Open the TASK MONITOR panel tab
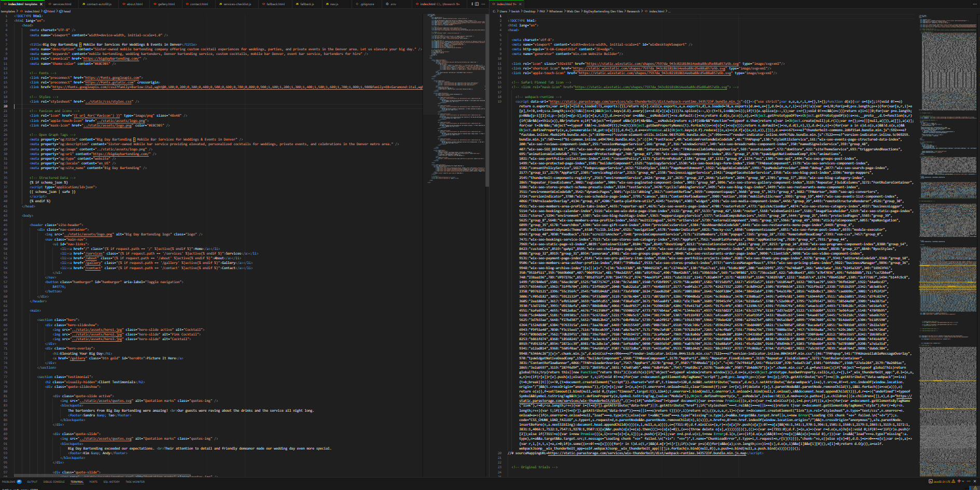 click(x=135, y=482)
